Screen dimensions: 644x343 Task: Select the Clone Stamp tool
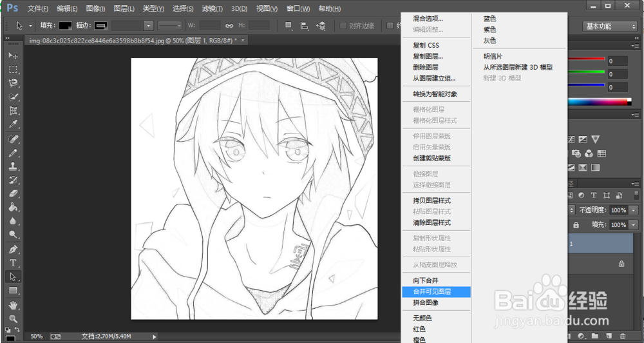coord(13,166)
